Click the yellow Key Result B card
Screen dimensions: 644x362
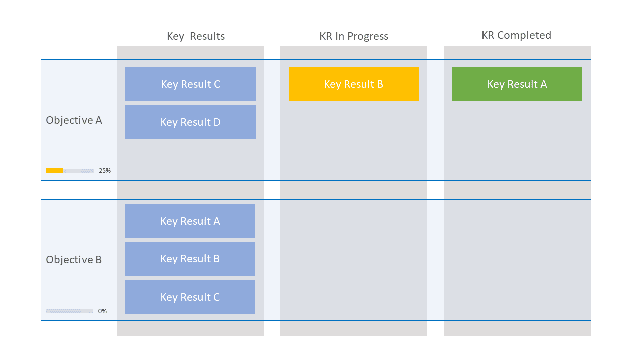point(354,84)
